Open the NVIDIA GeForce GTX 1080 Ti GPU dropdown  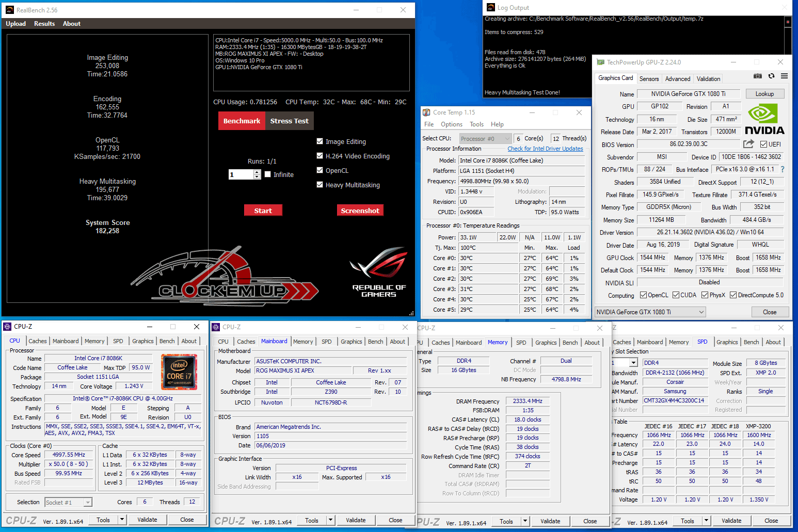[x=650, y=312]
